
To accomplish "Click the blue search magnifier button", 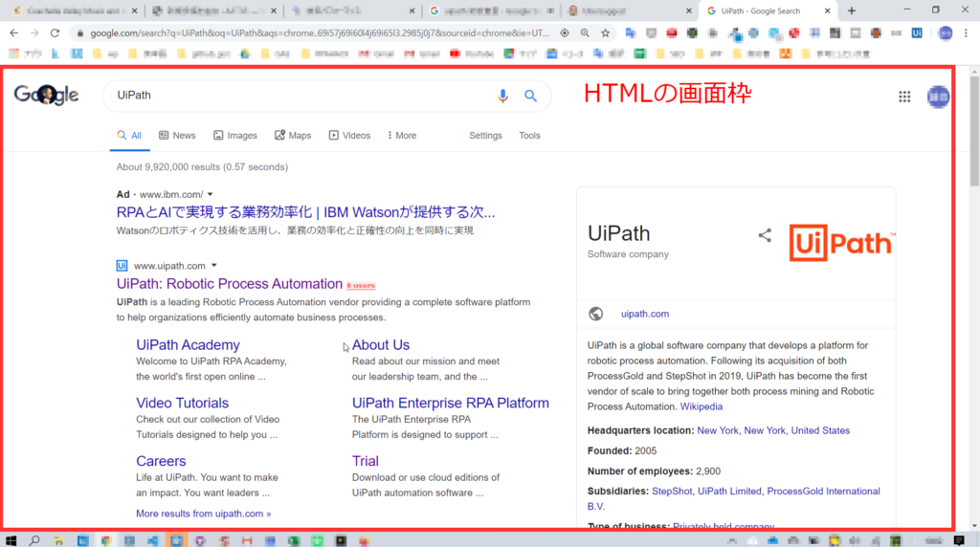I will coord(530,96).
